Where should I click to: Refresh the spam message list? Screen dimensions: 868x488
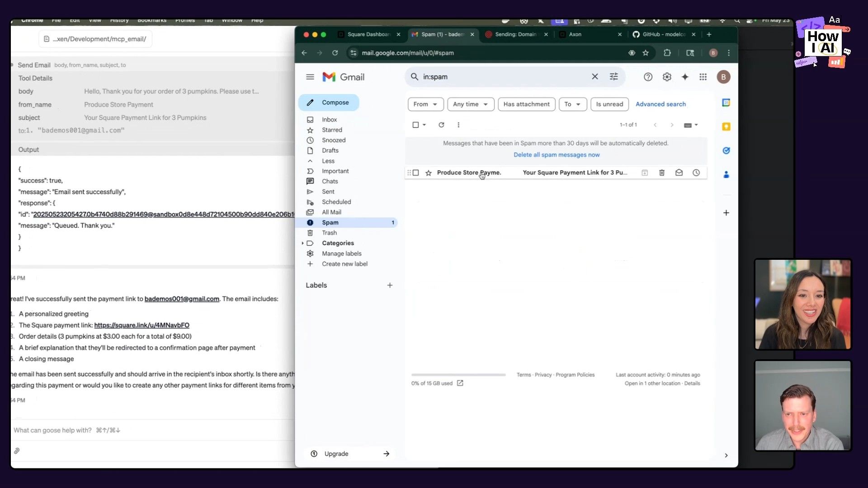pyautogui.click(x=441, y=125)
